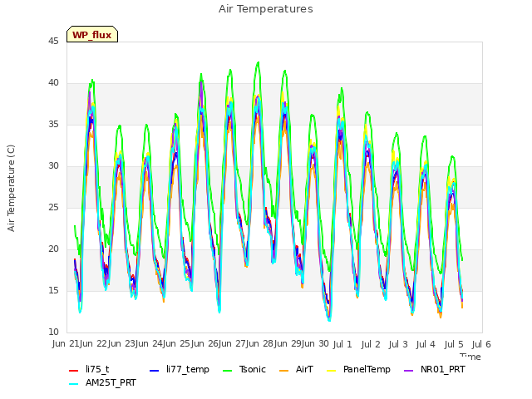Viewport: 532px width, 399px height.
Task: Select the NR01_PRT legend label
Action: point(443,369)
